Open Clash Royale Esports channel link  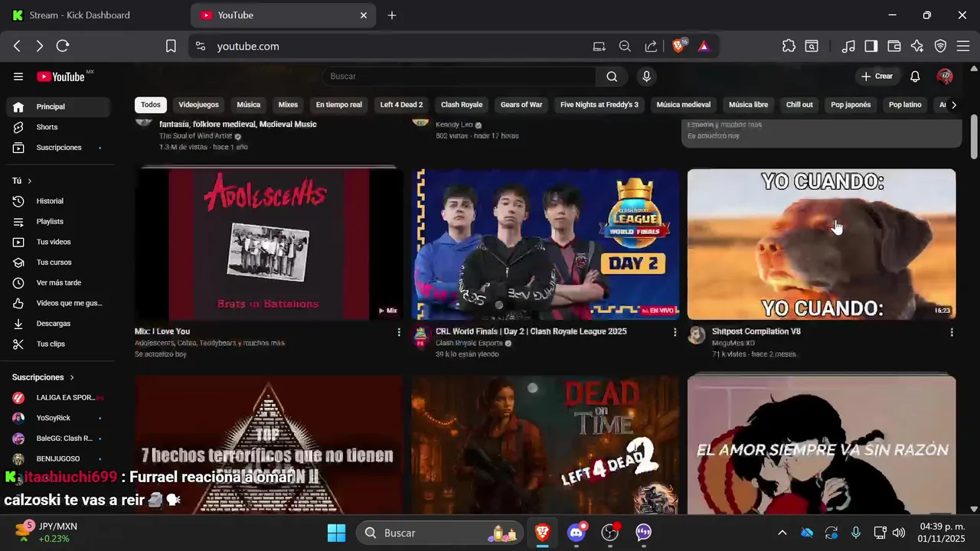coord(469,343)
